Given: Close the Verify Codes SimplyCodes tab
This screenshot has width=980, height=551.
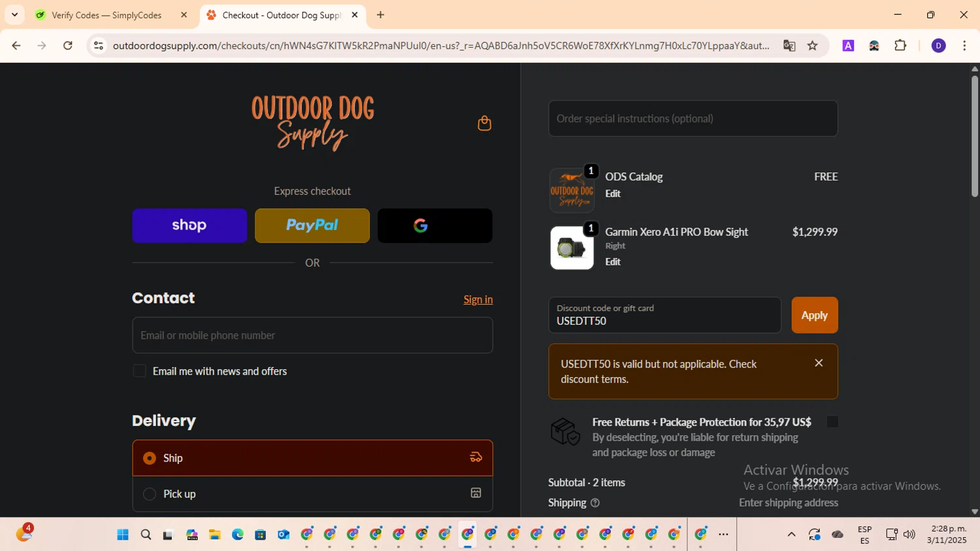Looking at the screenshot, I should 184,15.
